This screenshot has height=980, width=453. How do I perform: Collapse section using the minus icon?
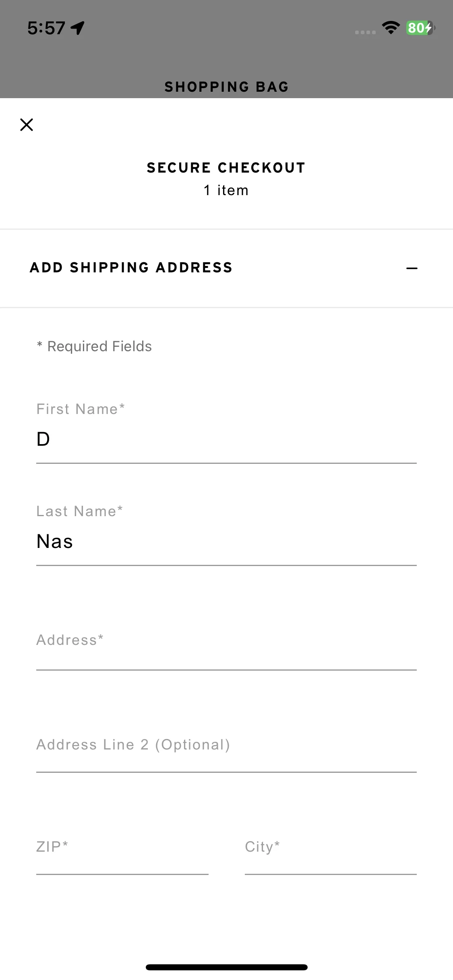point(412,268)
